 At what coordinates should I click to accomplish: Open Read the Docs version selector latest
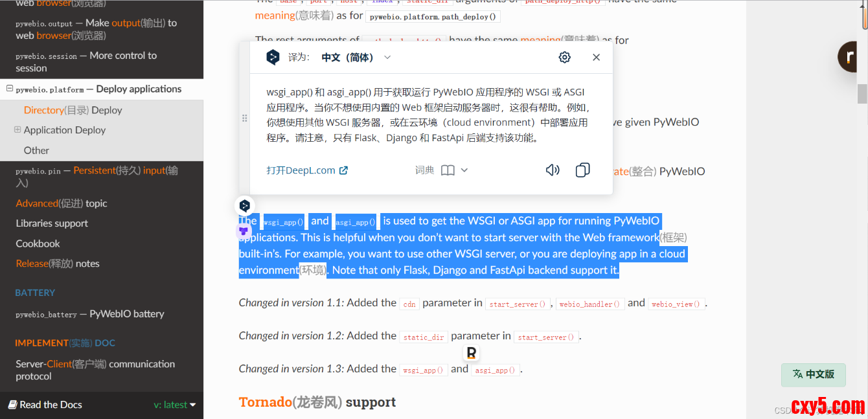174,405
